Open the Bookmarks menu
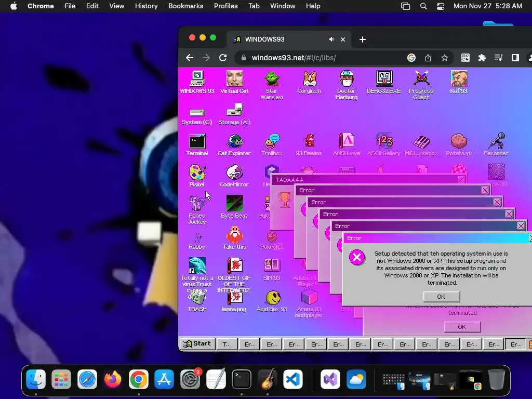 coord(186,6)
